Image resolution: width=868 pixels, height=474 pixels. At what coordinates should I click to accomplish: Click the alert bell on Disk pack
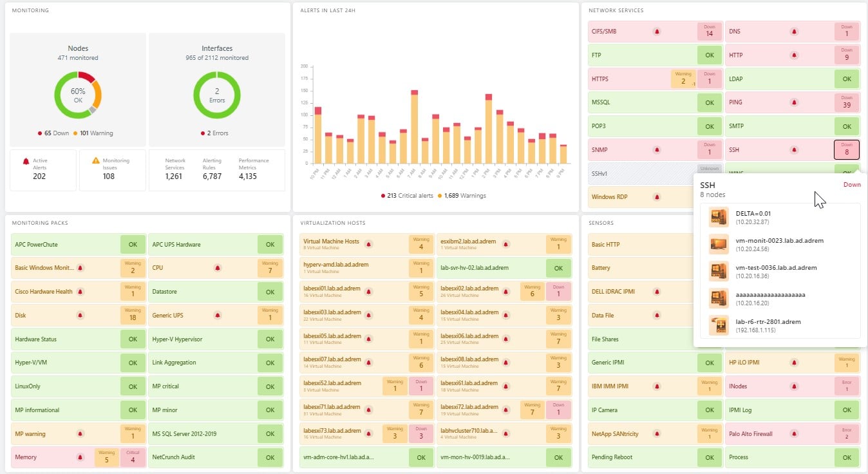[80, 316]
